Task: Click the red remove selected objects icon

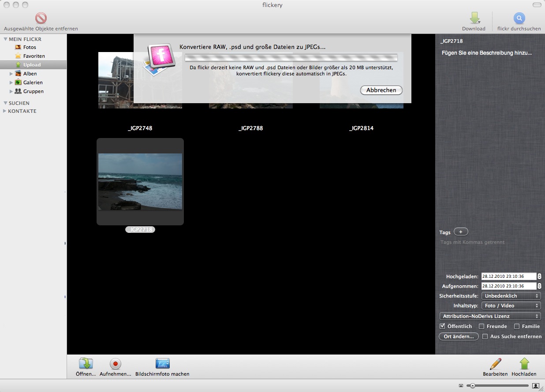Action: point(41,19)
